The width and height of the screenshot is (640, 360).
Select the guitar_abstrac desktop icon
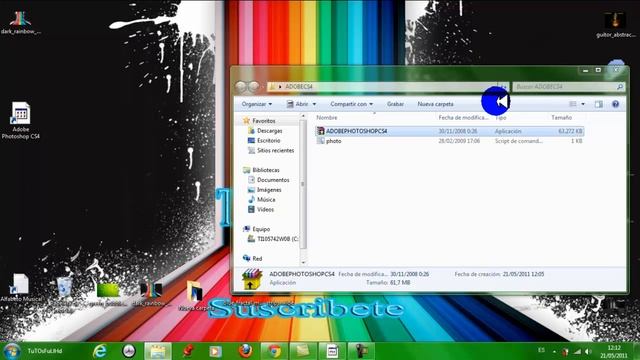coord(616,25)
